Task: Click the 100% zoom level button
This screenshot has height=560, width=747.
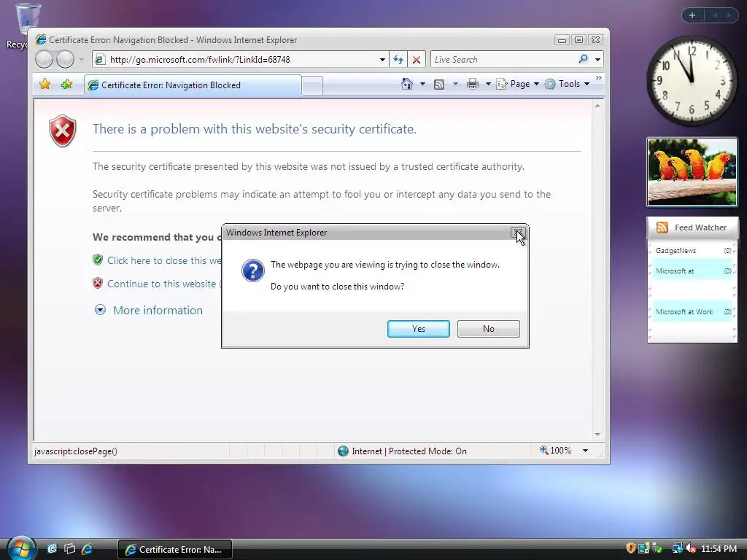Action: pyautogui.click(x=555, y=451)
